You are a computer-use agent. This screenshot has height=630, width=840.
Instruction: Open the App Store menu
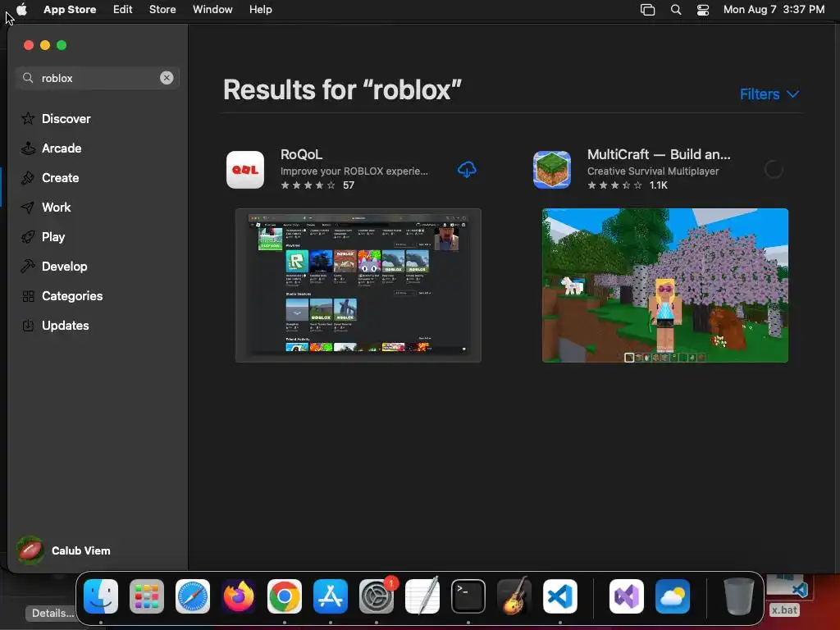(x=70, y=10)
